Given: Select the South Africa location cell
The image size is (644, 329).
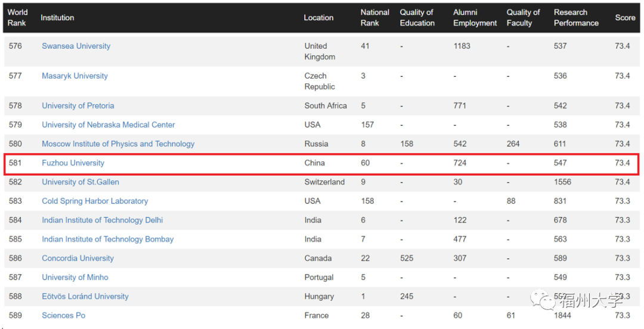Looking at the screenshot, I should pyautogui.click(x=326, y=105).
